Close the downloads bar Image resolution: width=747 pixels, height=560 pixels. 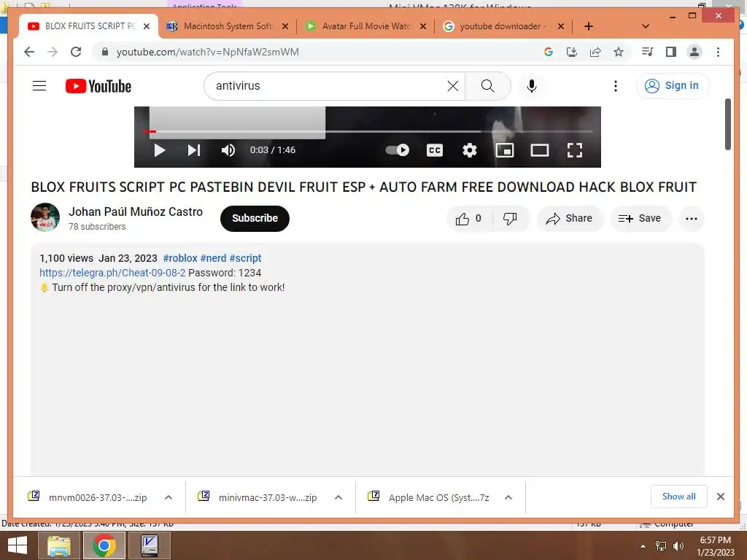click(720, 497)
